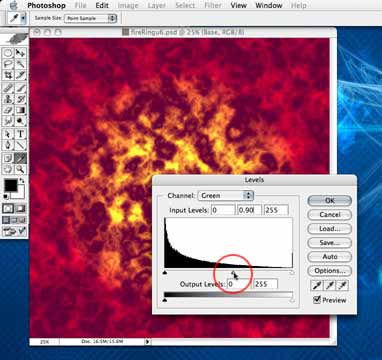
Task: Select the Type tool
Action: coord(20,134)
